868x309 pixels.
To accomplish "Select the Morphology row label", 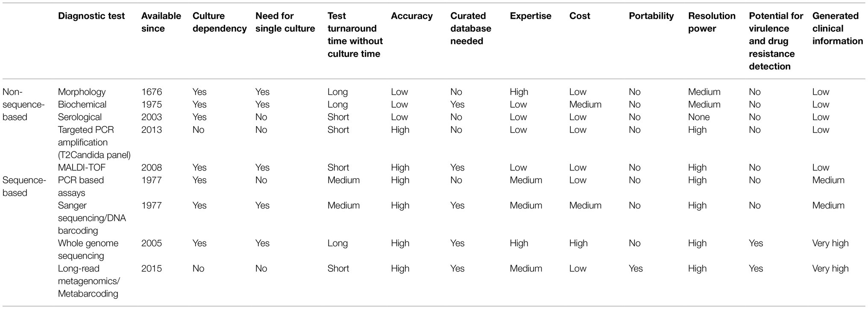I will point(82,92).
